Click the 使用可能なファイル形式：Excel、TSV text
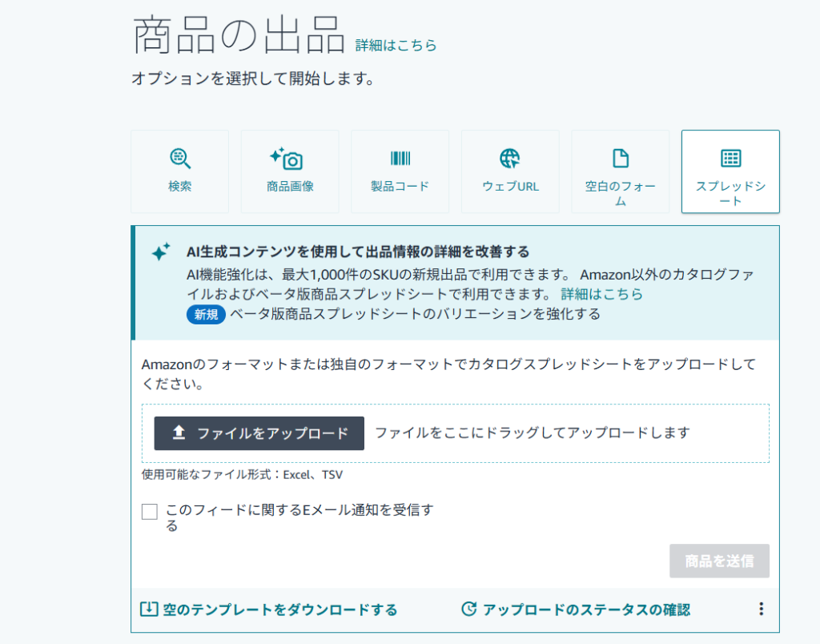The image size is (820, 644). pos(242,475)
